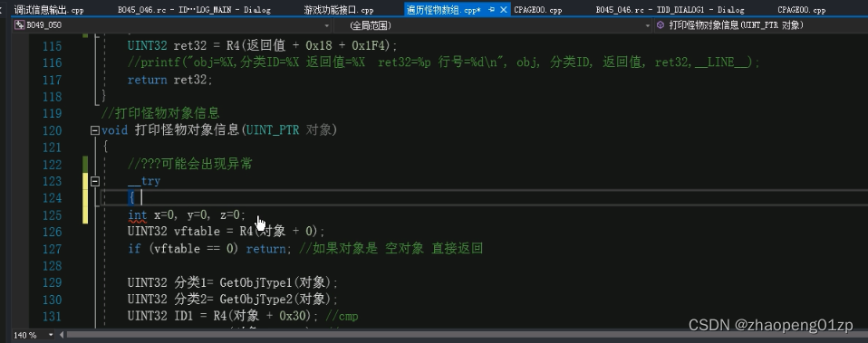Open the B045_046.rc IDD_DIALOG1 Dialog tab
The height and width of the screenshot is (343, 868).
click(x=670, y=10)
